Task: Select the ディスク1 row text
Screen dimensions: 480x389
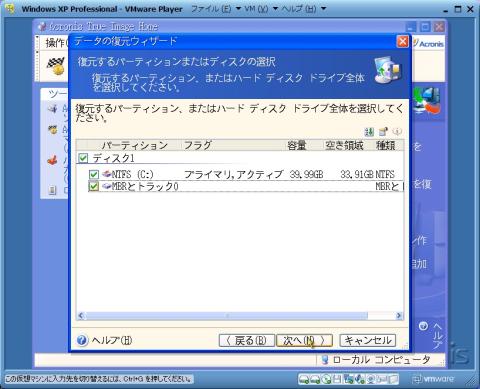Action: 113,158
